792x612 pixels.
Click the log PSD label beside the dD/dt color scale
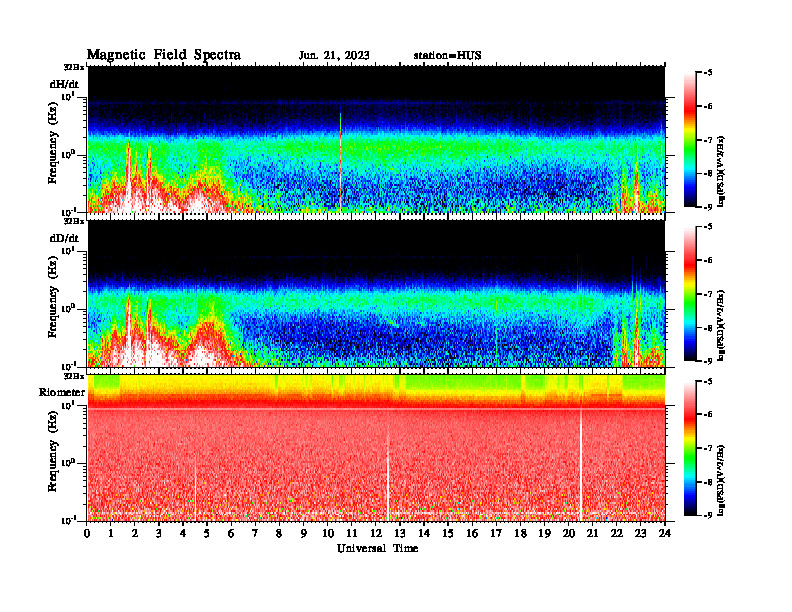(x=721, y=326)
